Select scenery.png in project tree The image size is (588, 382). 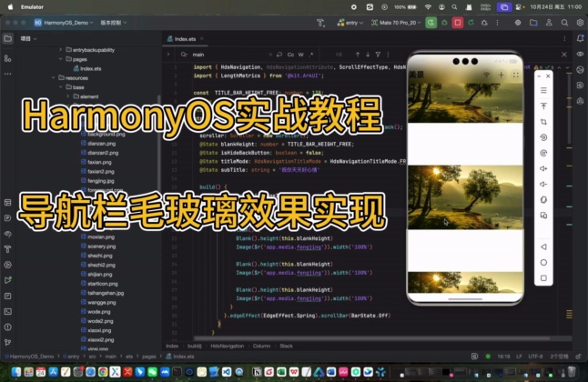[x=100, y=246]
